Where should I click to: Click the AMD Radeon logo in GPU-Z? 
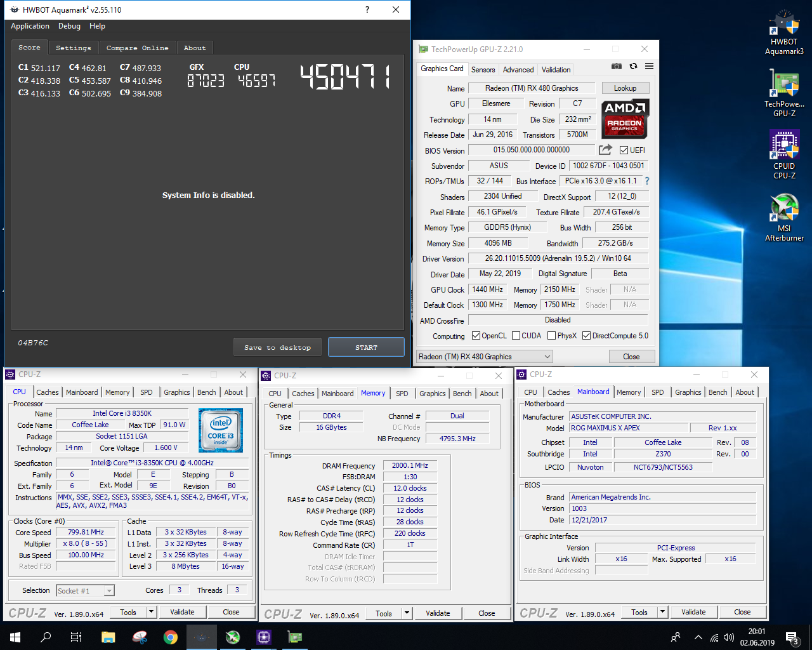[625, 119]
